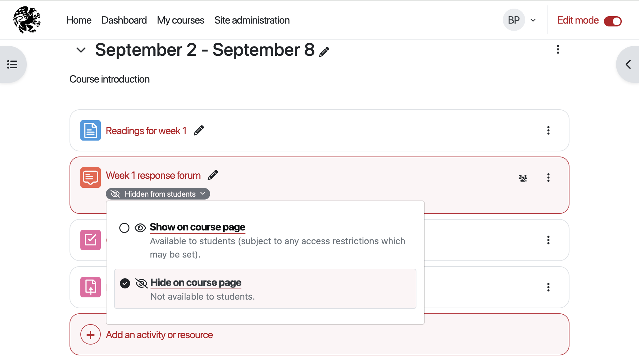Turn off the Edit mode switch
Viewport: 639px width, 364px height.
613,21
